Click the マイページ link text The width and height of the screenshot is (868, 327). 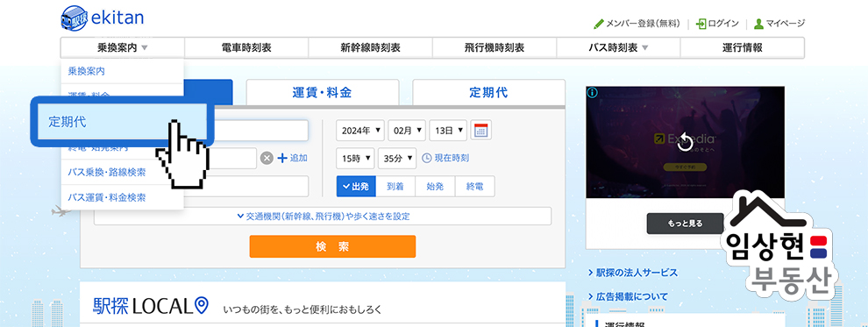tap(785, 24)
